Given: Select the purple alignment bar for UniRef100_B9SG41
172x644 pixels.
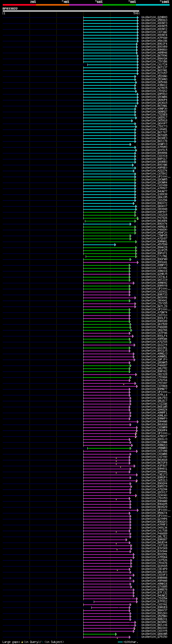Looking at the screenshot, I should coord(111,262).
